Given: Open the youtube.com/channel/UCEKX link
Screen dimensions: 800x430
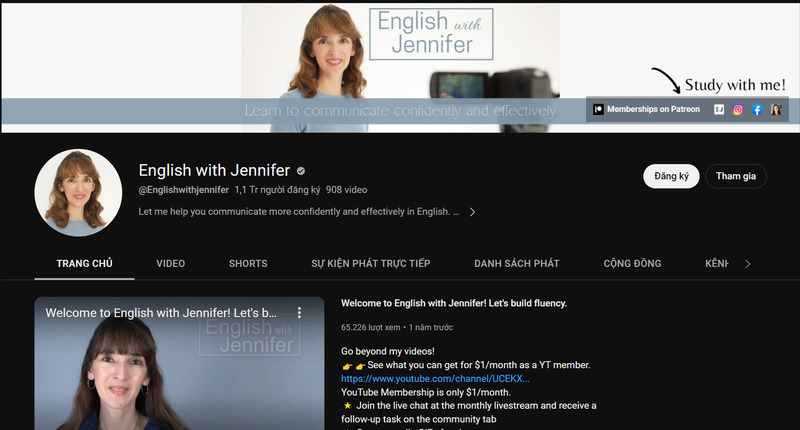Looking at the screenshot, I should tap(435, 378).
